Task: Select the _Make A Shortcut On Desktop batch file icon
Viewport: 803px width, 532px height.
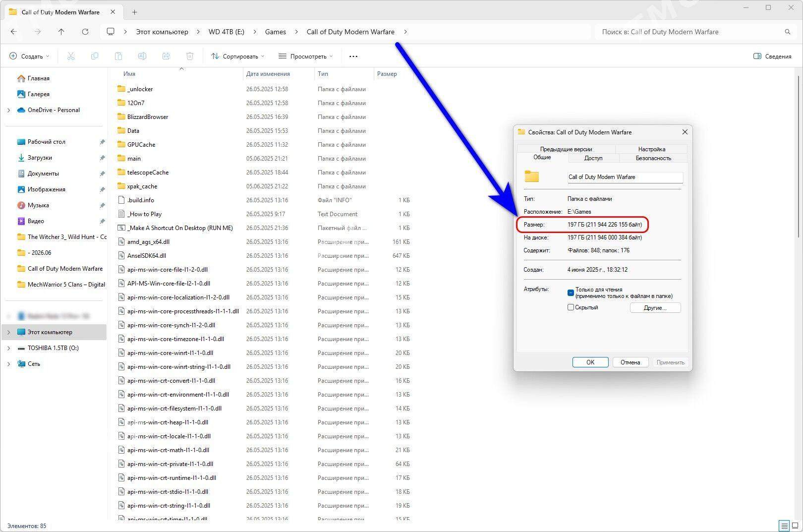Action: tap(121, 228)
